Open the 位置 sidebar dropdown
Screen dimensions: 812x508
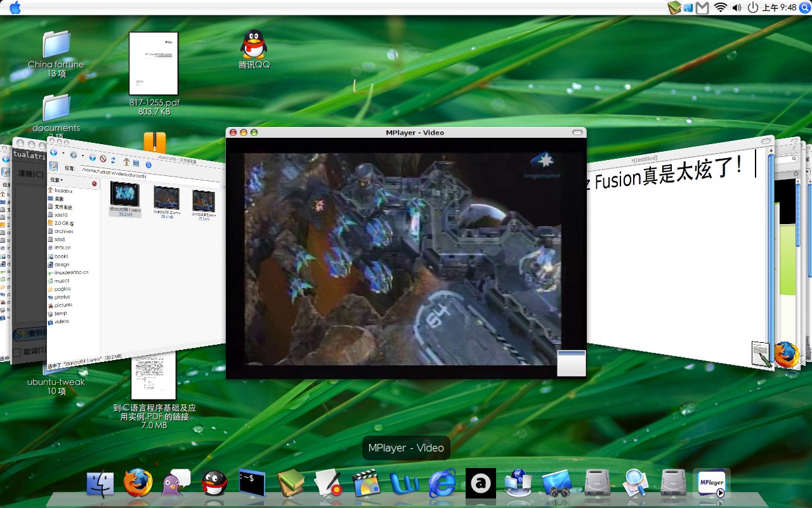click(56, 180)
